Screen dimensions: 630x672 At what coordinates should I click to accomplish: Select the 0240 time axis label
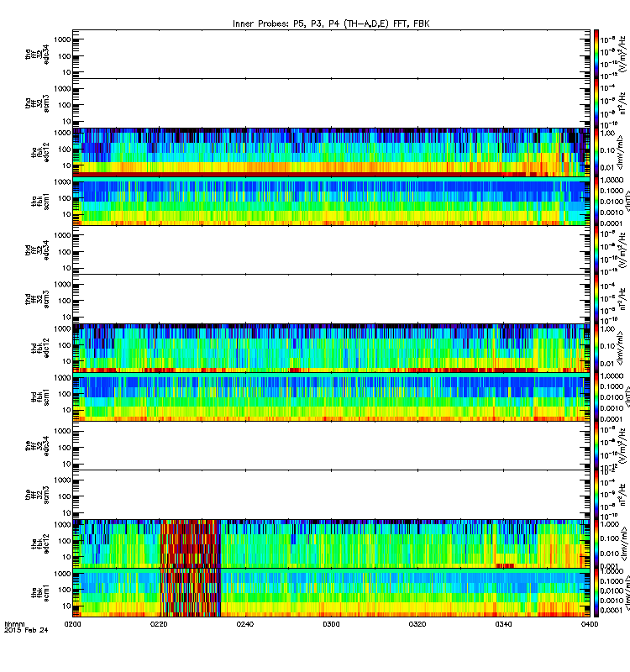pos(244,624)
